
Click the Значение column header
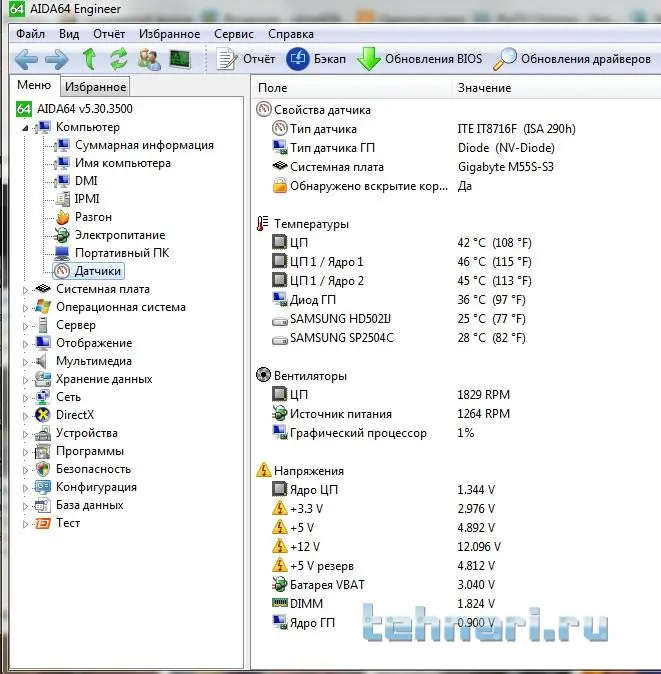(556, 88)
